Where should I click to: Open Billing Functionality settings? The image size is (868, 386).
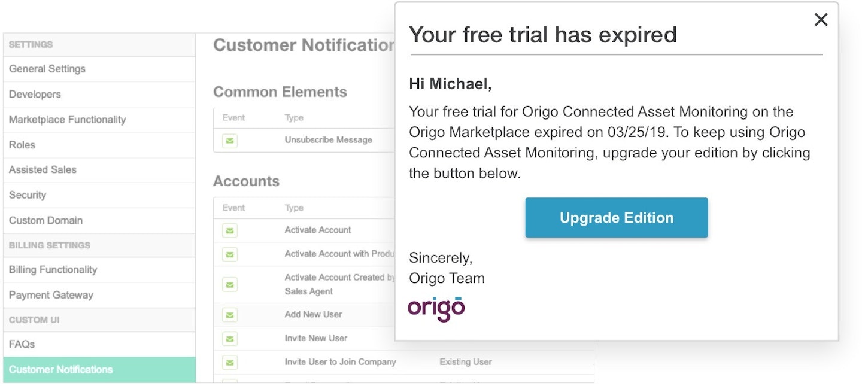click(53, 270)
